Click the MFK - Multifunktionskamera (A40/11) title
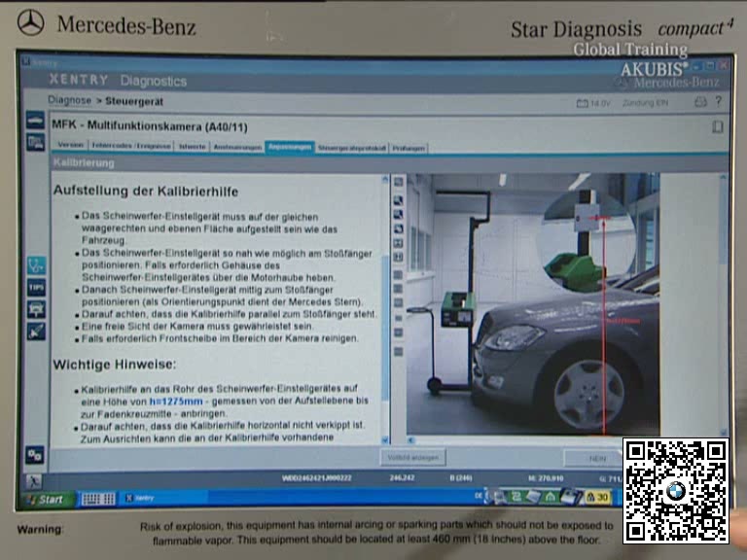This screenshot has height=560, width=747. [x=150, y=126]
